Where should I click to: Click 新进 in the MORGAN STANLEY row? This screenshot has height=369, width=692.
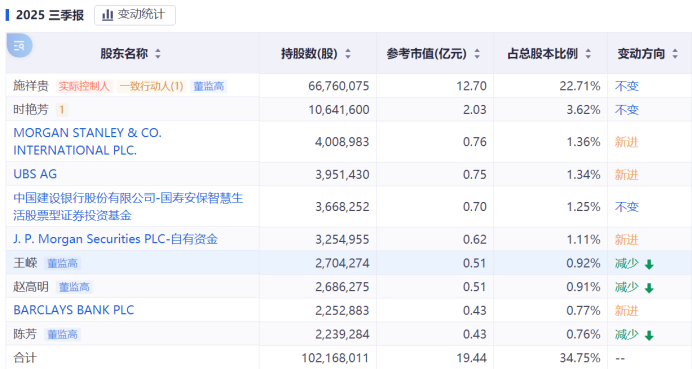click(627, 142)
